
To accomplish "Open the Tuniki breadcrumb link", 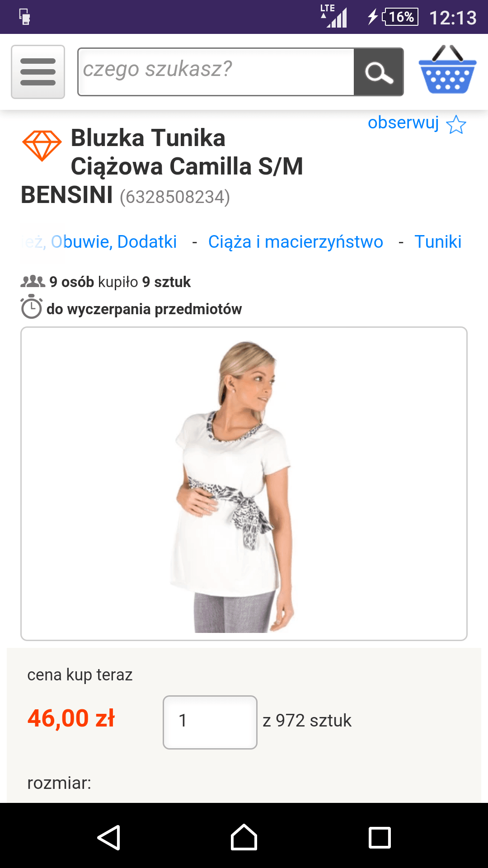I will [438, 242].
